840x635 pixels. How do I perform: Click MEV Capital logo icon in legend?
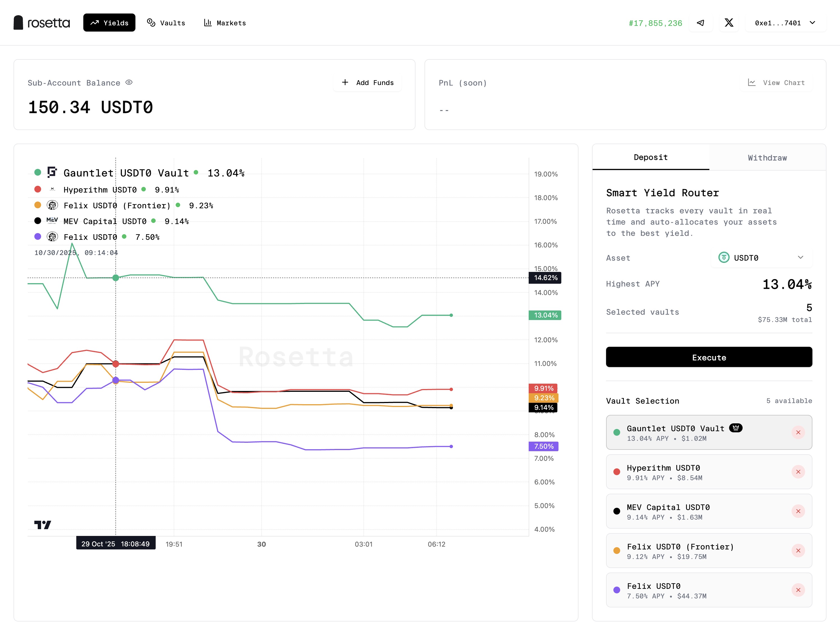(x=52, y=221)
